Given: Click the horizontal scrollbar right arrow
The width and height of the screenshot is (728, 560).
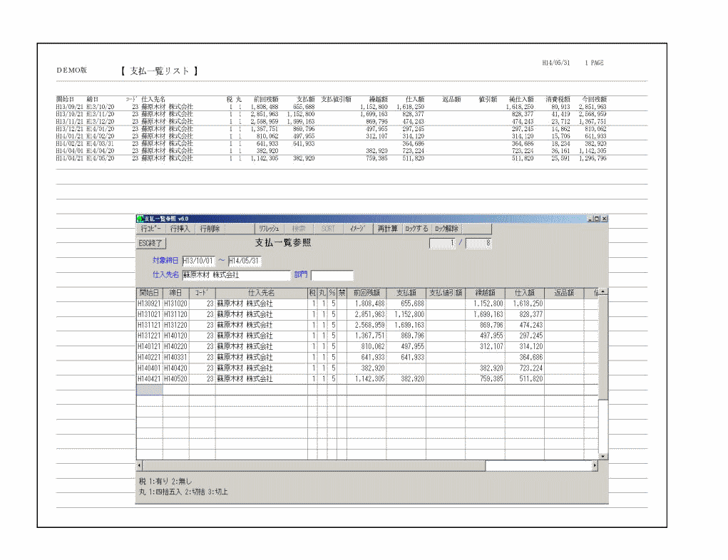Looking at the screenshot, I should (594, 465).
